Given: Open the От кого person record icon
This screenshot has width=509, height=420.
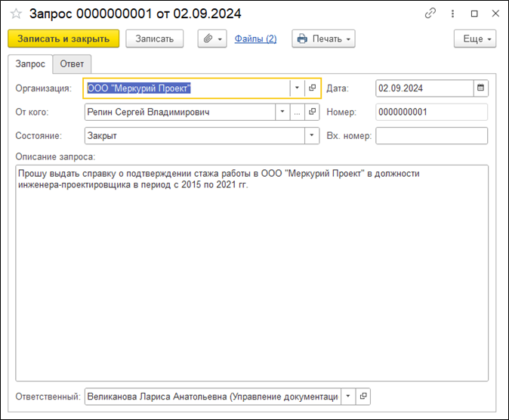Looking at the screenshot, I should pyautogui.click(x=312, y=113).
